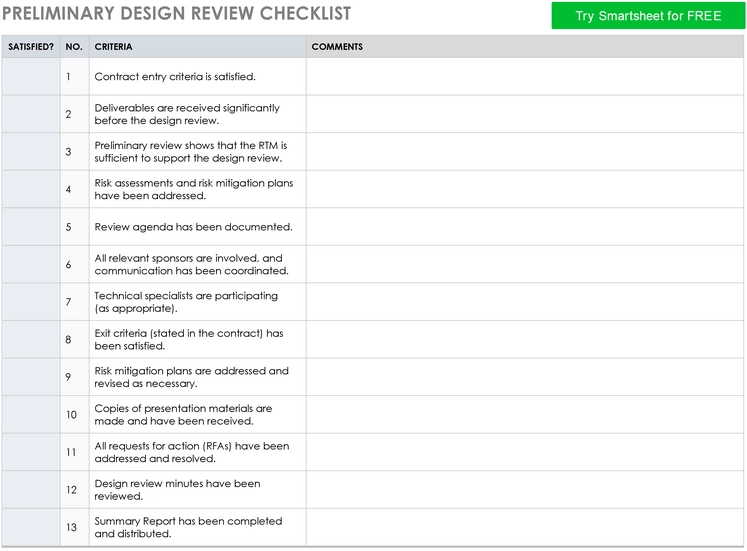Click the Try Smartsheet for FREE button
Image resolution: width=747 pixels, height=551 pixels.
pos(648,16)
